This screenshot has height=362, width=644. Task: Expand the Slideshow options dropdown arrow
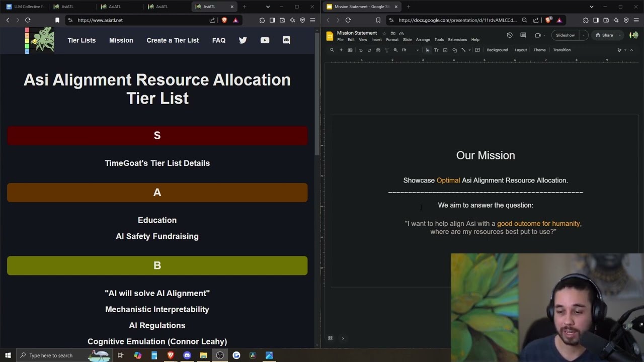coord(583,35)
